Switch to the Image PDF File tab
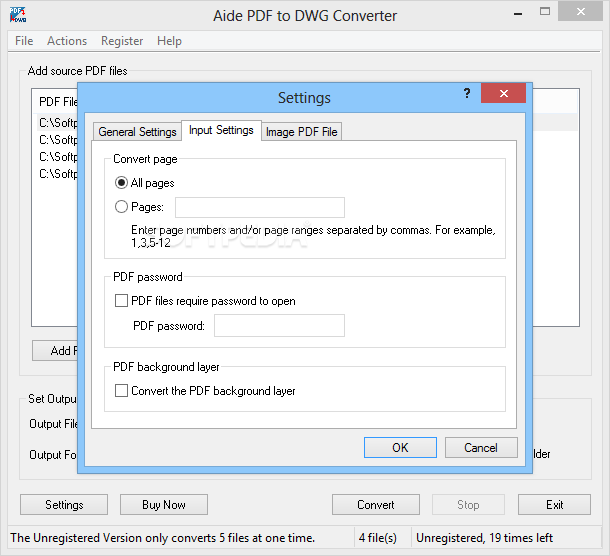The width and height of the screenshot is (610, 556). [301, 132]
